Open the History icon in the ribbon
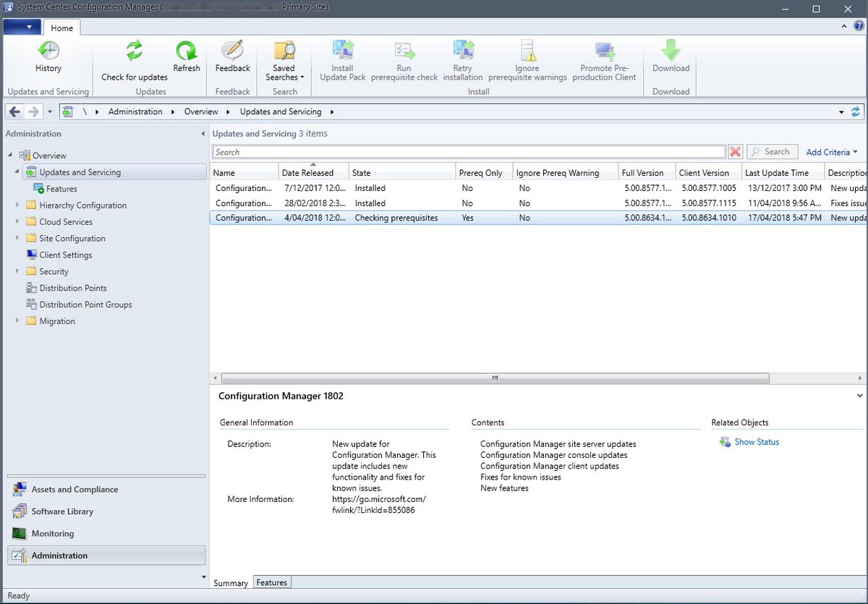Screen dimensions: 868x604 coord(48,58)
